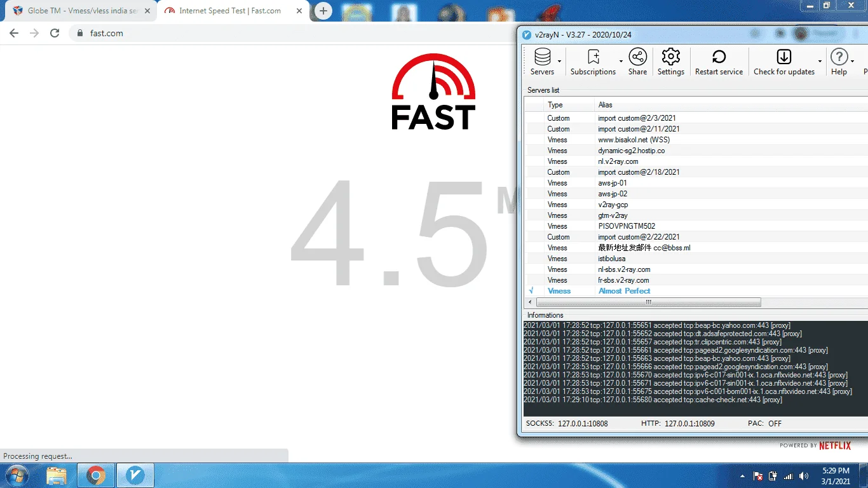
Task: Go back in Chrome browser
Action: pyautogui.click(x=14, y=33)
